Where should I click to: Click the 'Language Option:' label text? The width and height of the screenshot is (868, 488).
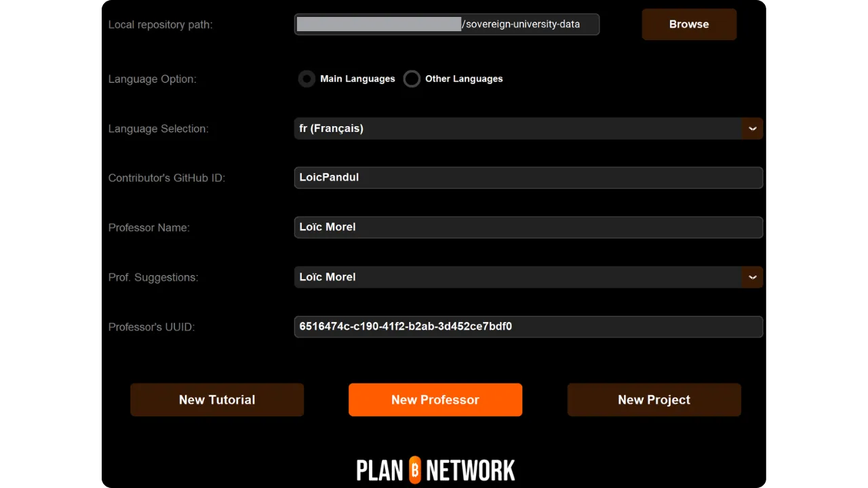(x=152, y=79)
